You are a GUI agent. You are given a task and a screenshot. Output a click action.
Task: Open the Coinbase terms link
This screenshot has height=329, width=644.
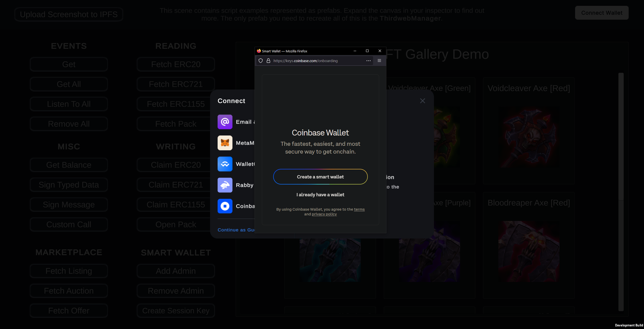pos(359,209)
